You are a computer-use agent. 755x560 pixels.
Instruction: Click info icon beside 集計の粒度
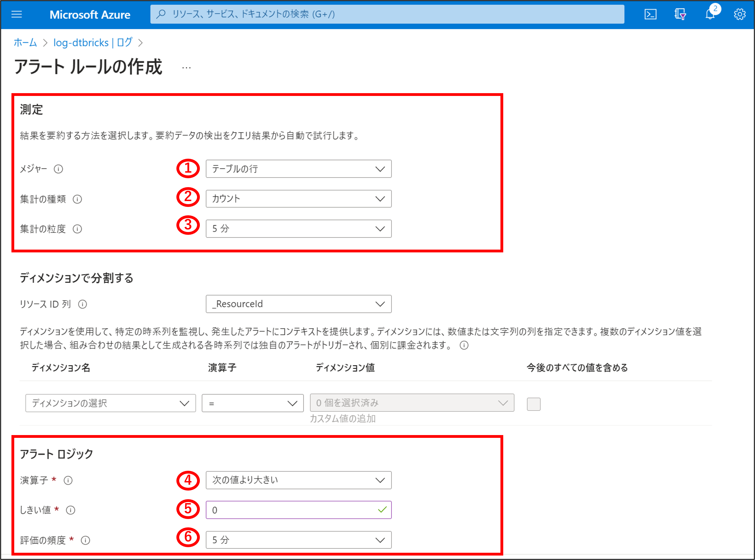[x=77, y=229]
